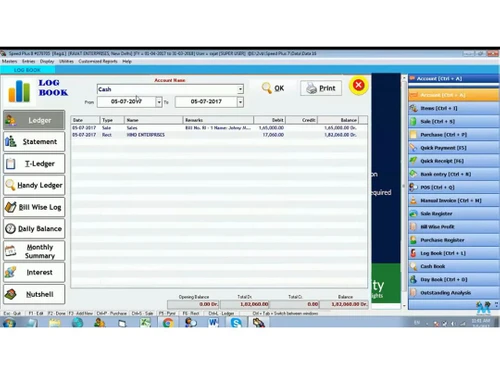Launch POS (Ctrl + Q)
The image size is (500, 375).
click(x=454, y=187)
